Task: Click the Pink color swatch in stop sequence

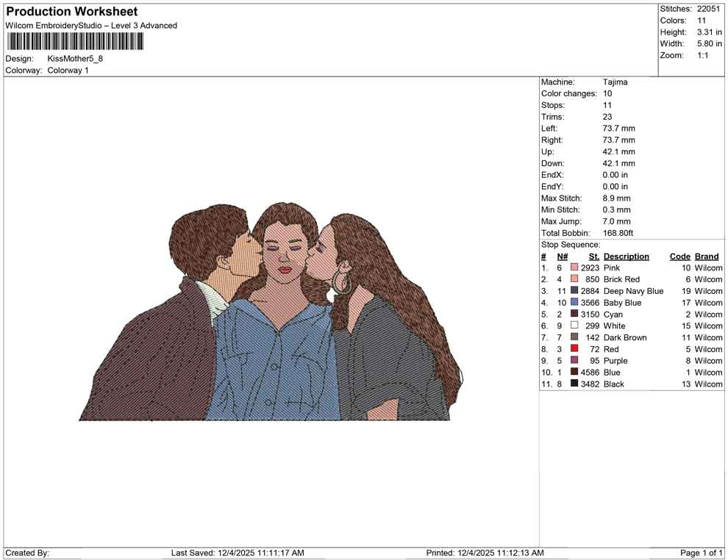Action: [x=574, y=268]
